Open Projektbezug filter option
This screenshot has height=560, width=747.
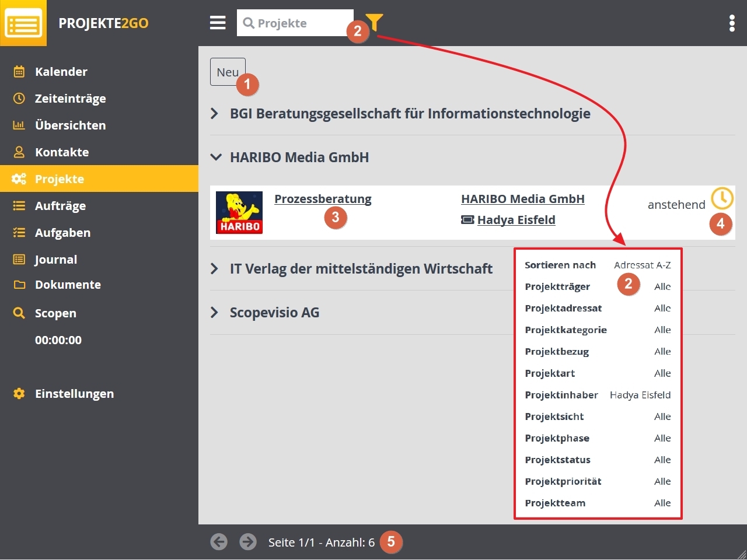click(x=598, y=351)
